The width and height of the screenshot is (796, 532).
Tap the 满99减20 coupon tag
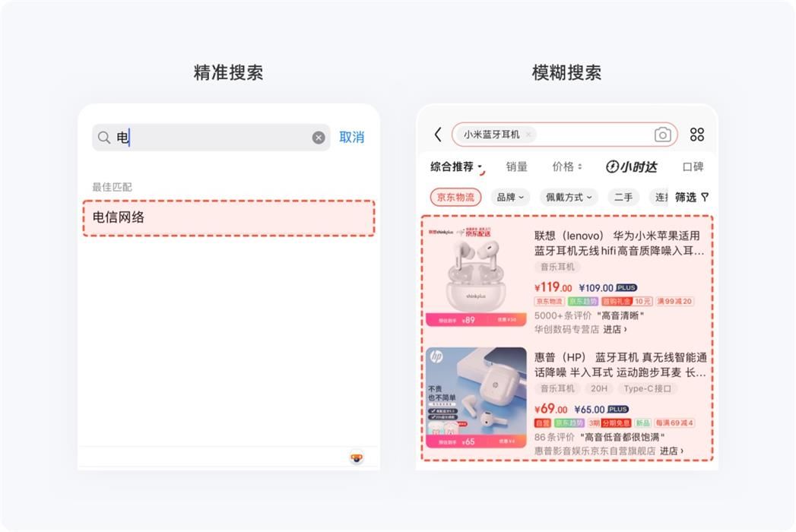point(674,302)
